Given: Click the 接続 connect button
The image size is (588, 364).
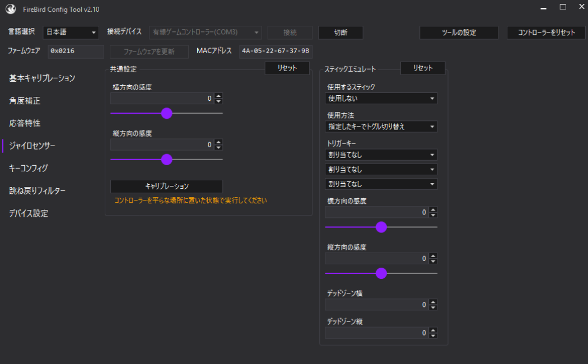Looking at the screenshot, I should [290, 32].
